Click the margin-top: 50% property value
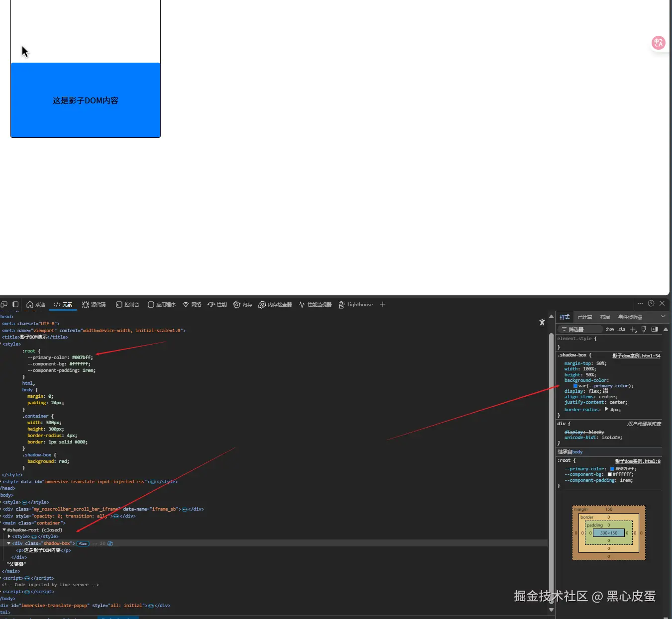 [601, 363]
